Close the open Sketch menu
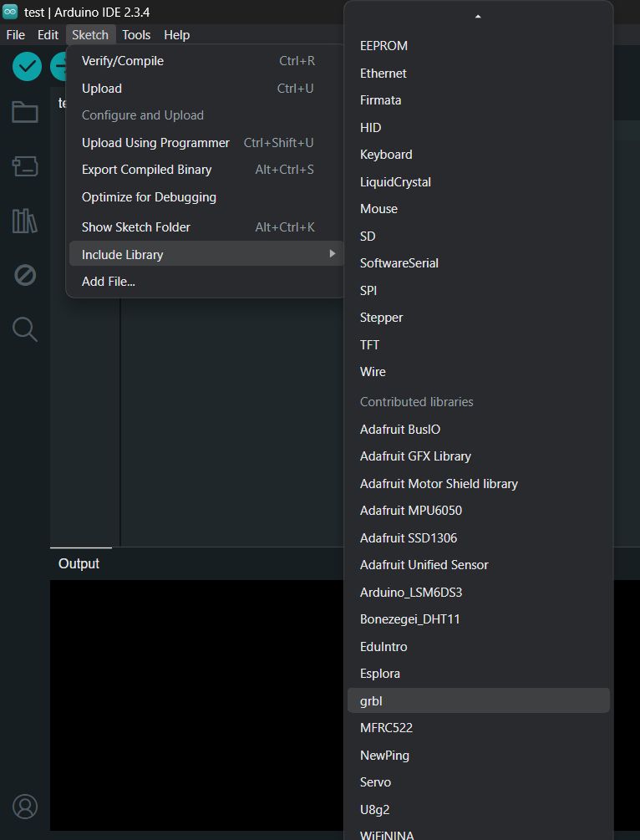Screen dimensions: 640x840 point(90,35)
